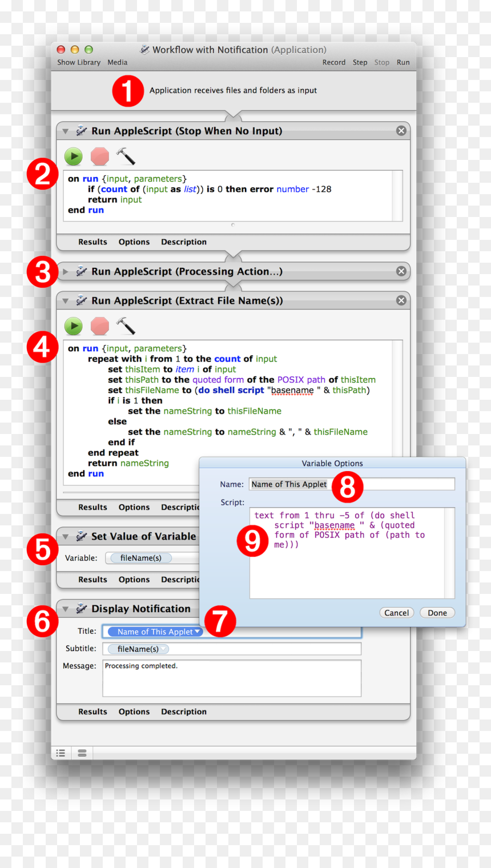Show the workflow variables list view
This screenshot has width=491, height=868.
pos(82,753)
